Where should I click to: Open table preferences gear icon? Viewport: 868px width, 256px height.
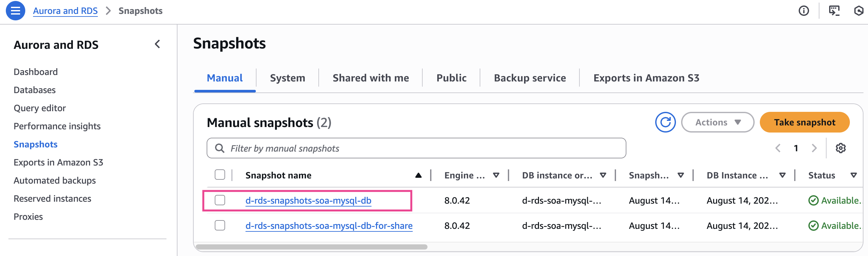point(841,148)
